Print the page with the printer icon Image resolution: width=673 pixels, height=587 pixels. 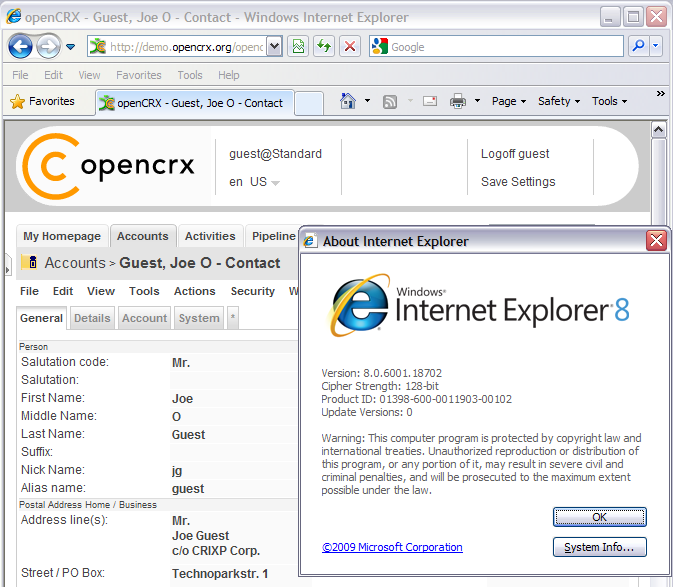[458, 102]
